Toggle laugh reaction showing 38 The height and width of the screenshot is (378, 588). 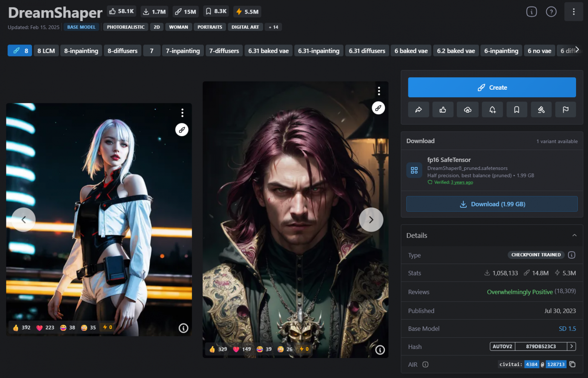(68, 327)
